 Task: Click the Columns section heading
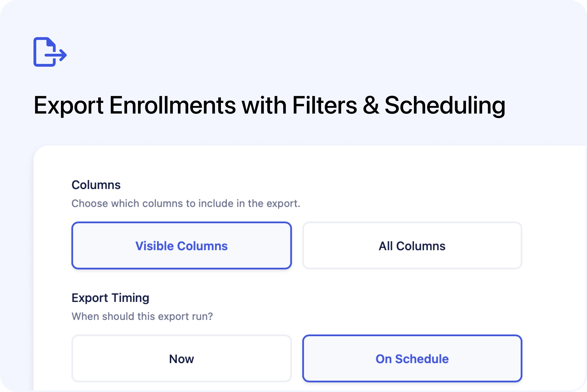click(96, 185)
